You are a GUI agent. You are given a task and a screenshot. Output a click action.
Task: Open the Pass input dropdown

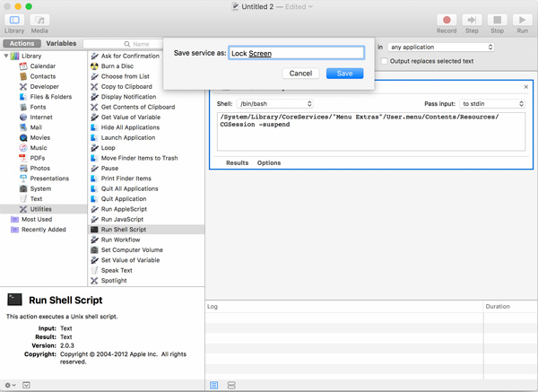(x=492, y=104)
